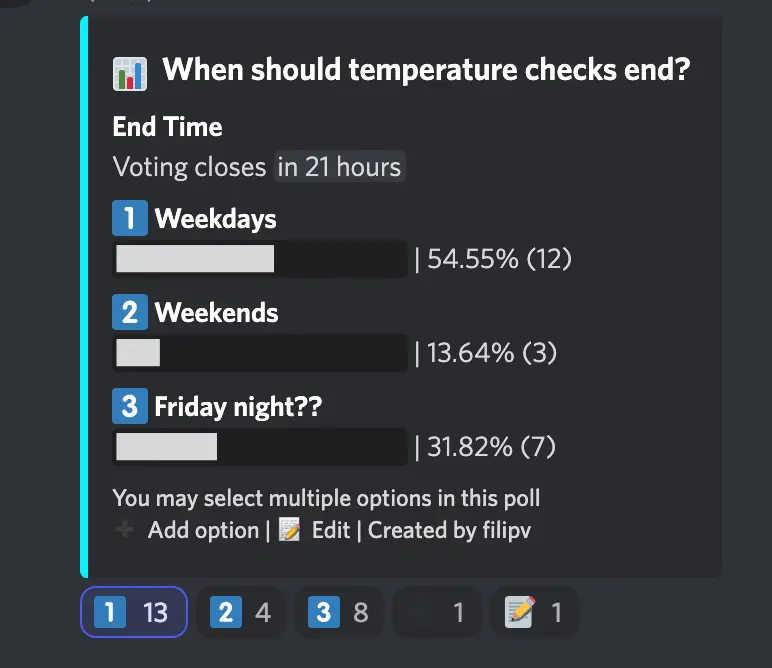772x668 pixels.
Task: Click the Weekdays vote progress bar
Action: [260, 259]
